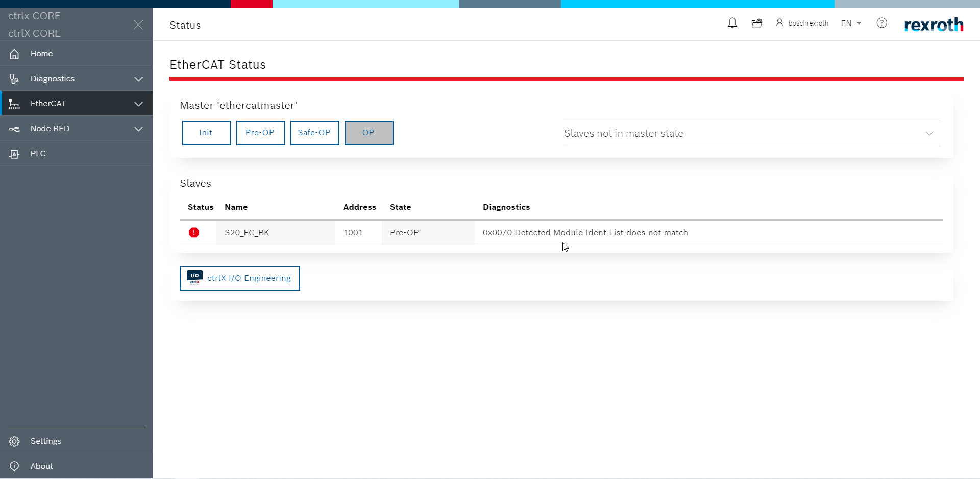Select the OP master state button

pos(369,133)
